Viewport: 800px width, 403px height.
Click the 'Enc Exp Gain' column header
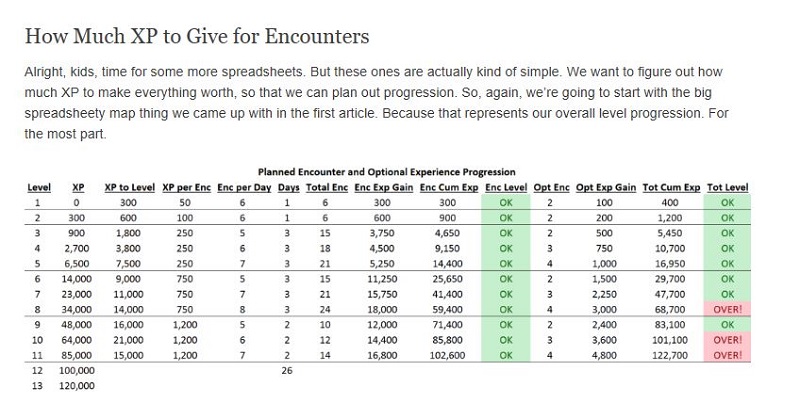(384, 187)
